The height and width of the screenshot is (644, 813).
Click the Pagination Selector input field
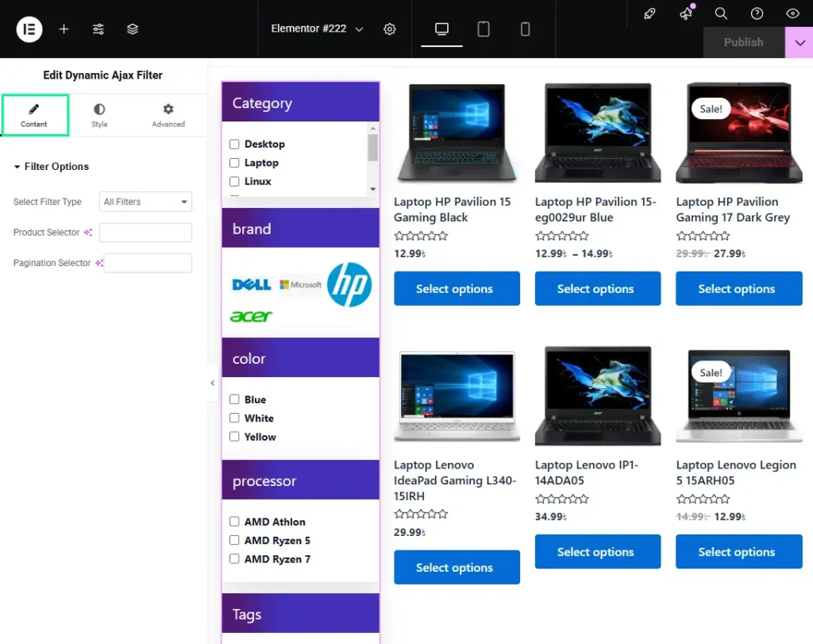148,263
